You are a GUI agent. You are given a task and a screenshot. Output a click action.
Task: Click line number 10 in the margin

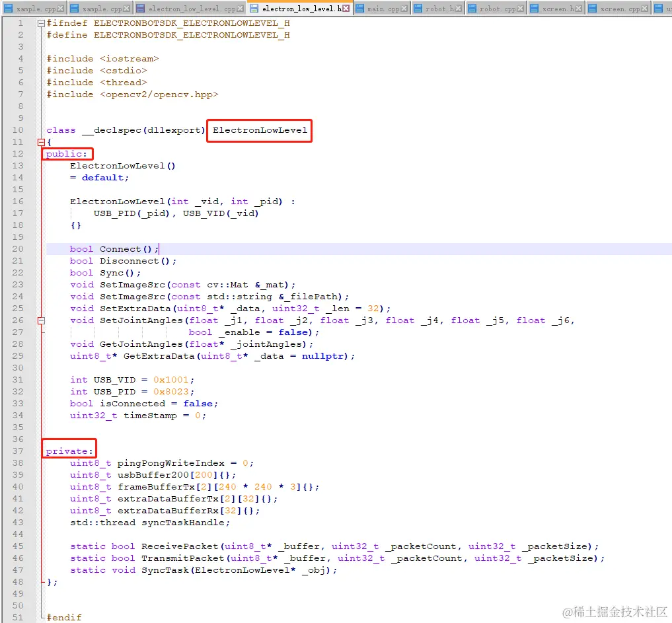click(18, 130)
